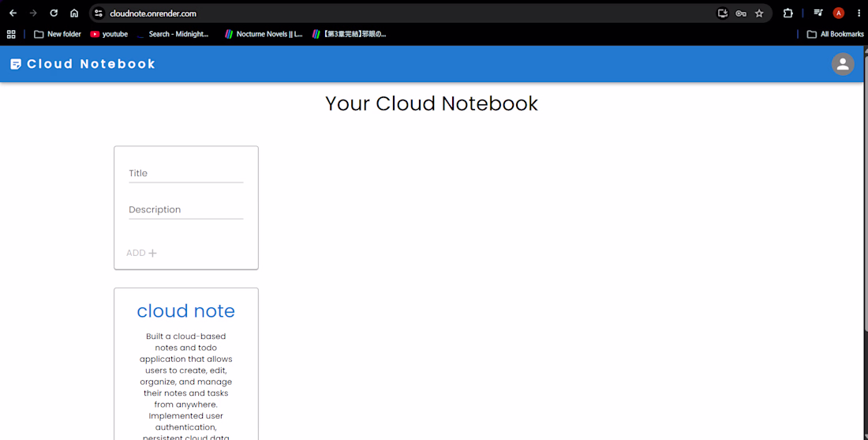
Task: Click the 'Your Cloud Notebook' heading
Action: (x=431, y=103)
